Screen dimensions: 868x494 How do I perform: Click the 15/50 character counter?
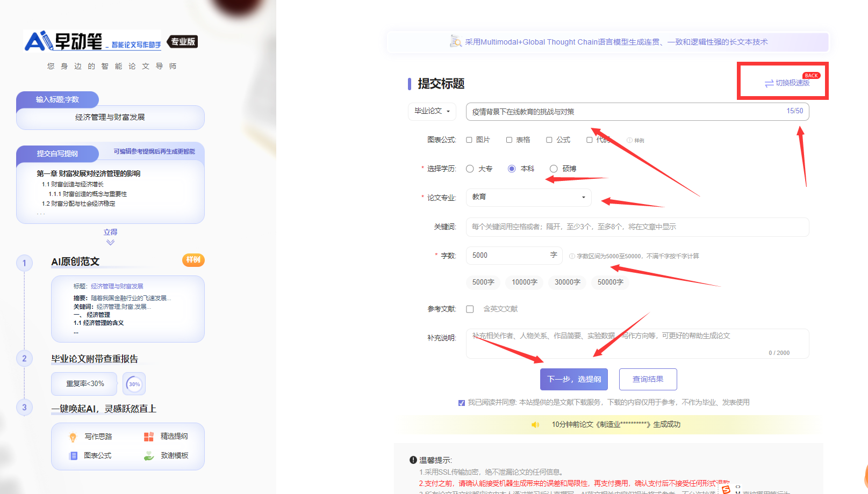[x=795, y=111]
